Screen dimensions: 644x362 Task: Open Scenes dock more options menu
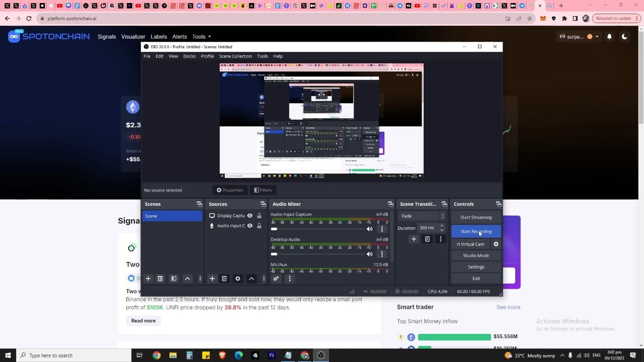[x=200, y=279]
